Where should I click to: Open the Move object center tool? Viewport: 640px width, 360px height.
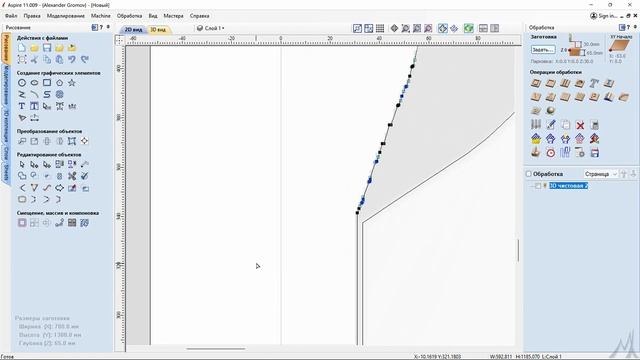84,141
